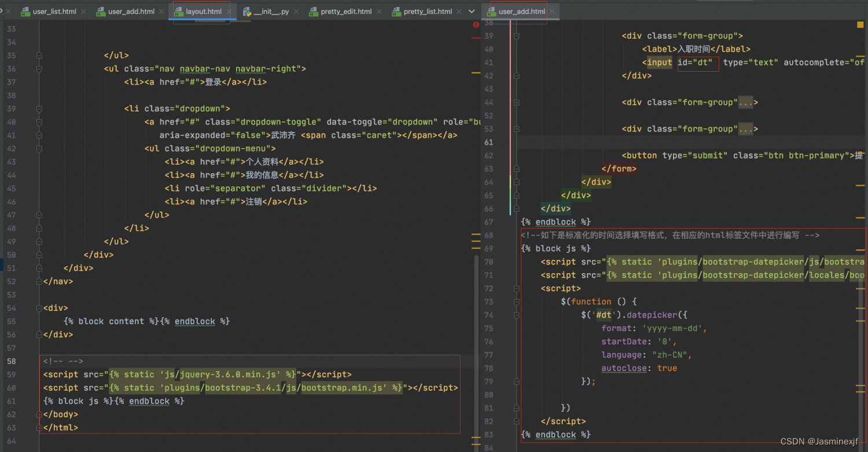
Task: Collapse the script block at line 72
Action: (516, 288)
